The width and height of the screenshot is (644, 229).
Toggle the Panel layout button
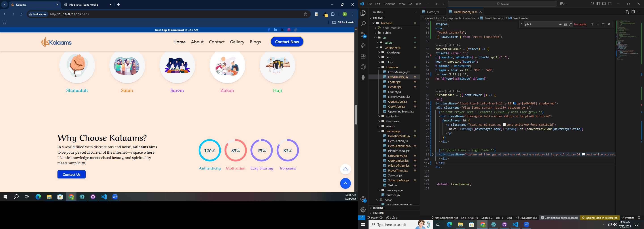(x=604, y=4)
